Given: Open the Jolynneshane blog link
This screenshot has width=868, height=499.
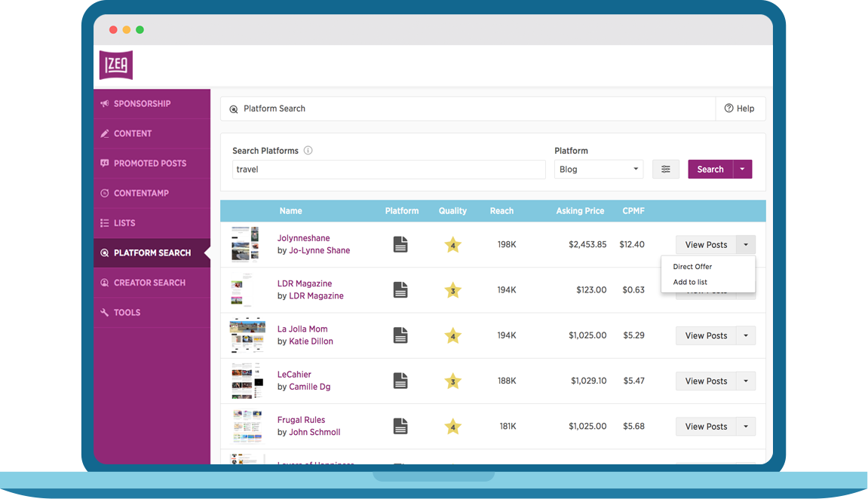Looking at the screenshot, I should (303, 238).
